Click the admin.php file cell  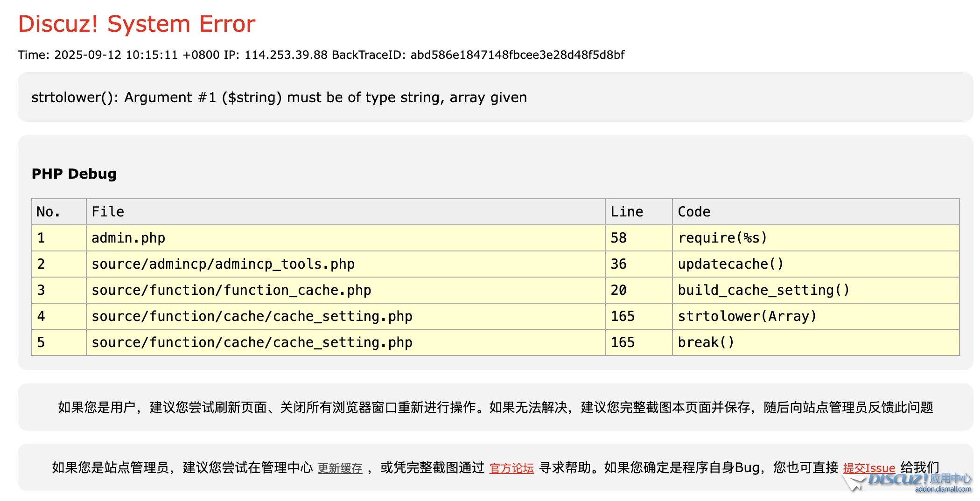[x=346, y=238]
